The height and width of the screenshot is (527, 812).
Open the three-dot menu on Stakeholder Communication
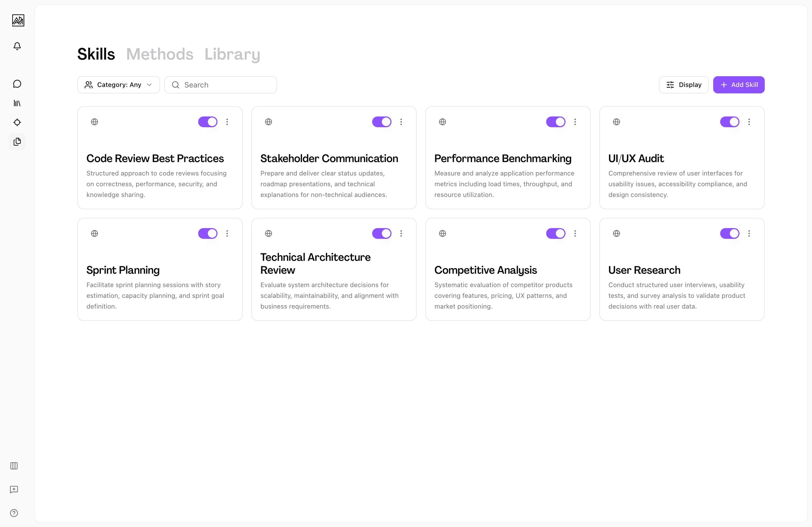(401, 122)
